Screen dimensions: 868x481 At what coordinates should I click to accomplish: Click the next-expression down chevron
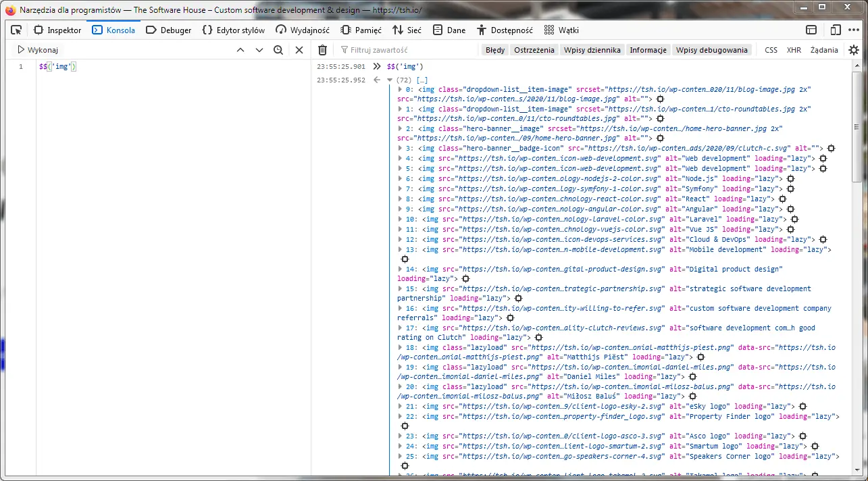coord(259,49)
